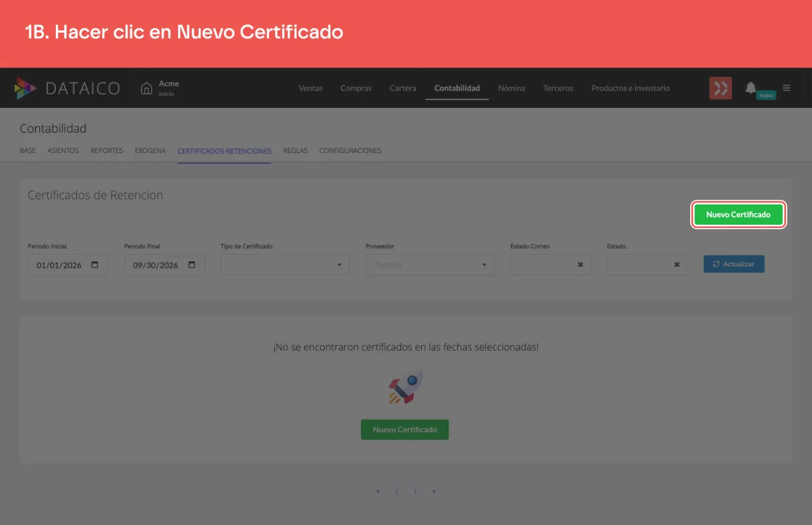Image resolution: width=812 pixels, height=525 pixels.
Task: Click the Contabilidad page title
Action: (53, 129)
